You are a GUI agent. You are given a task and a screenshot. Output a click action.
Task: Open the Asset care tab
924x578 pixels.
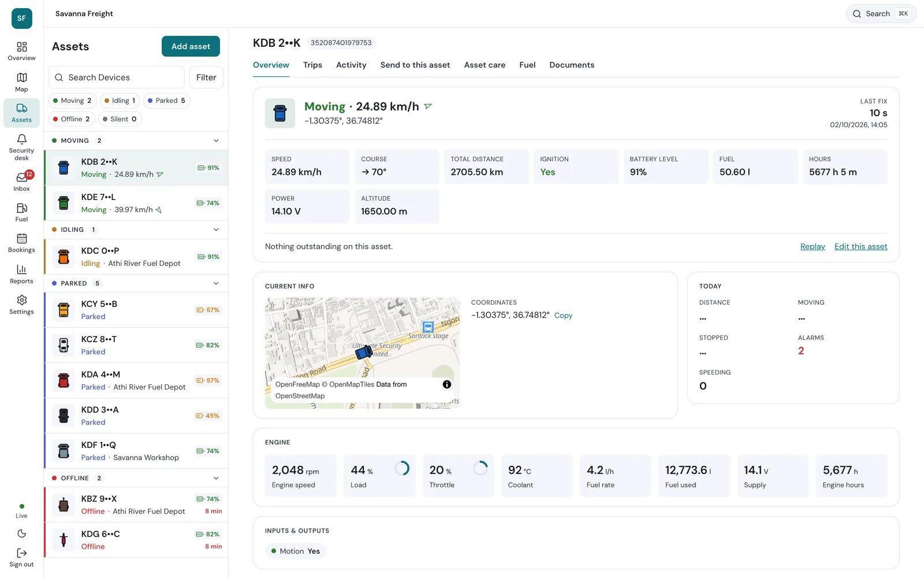(x=485, y=65)
